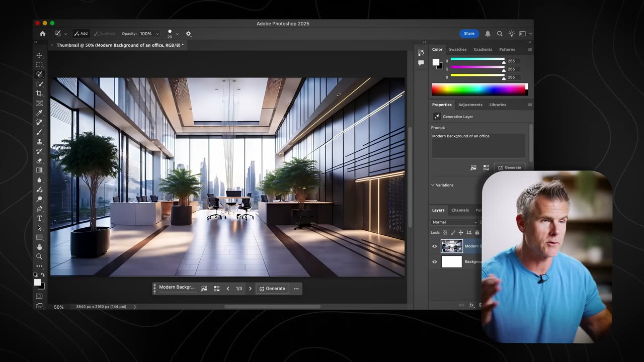The width and height of the screenshot is (644, 362).
Task: Hide the Modern Background generative layer
Action: (x=435, y=246)
